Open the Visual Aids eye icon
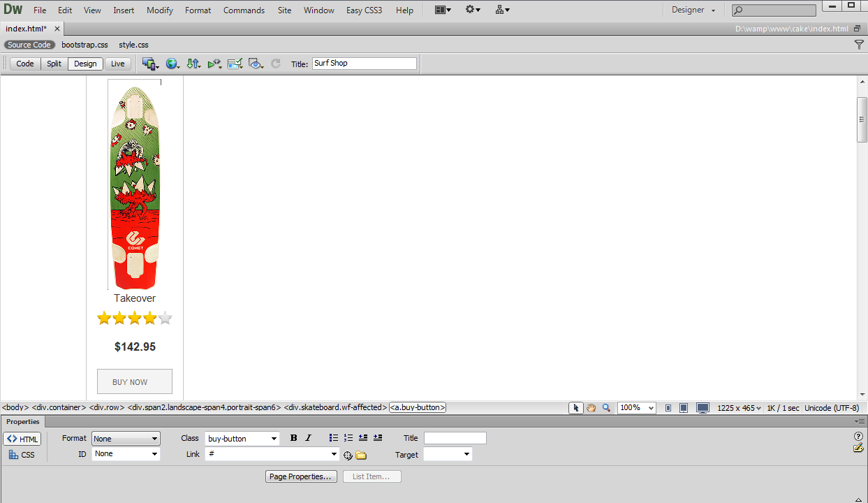Image resolution: width=868 pixels, height=503 pixels. 256,64
